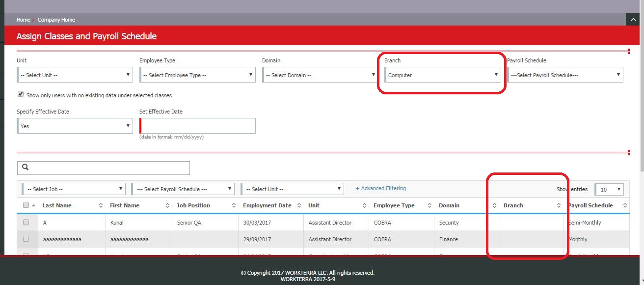Open Advanced Filtering link

pyautogui.click(x=381, y=188)
